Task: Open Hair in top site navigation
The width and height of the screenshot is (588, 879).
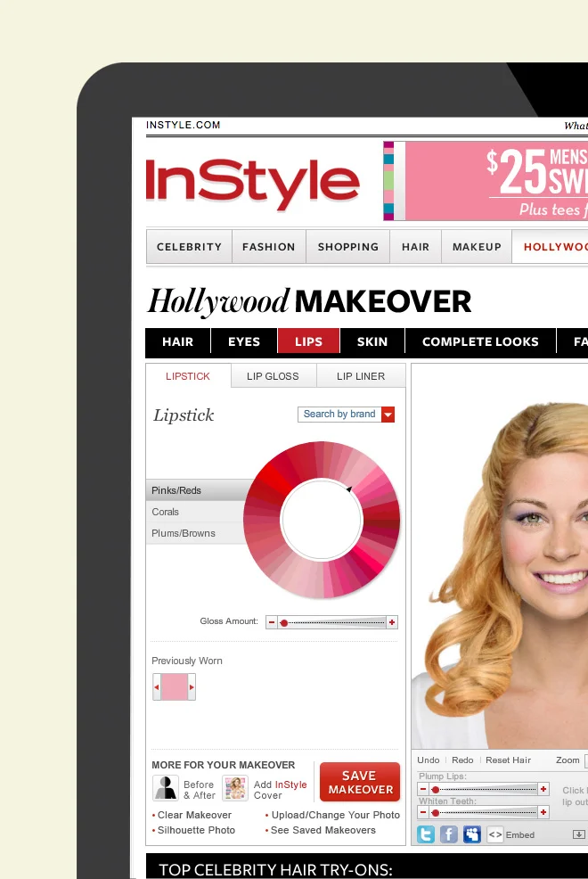Action: coord(415,247)
